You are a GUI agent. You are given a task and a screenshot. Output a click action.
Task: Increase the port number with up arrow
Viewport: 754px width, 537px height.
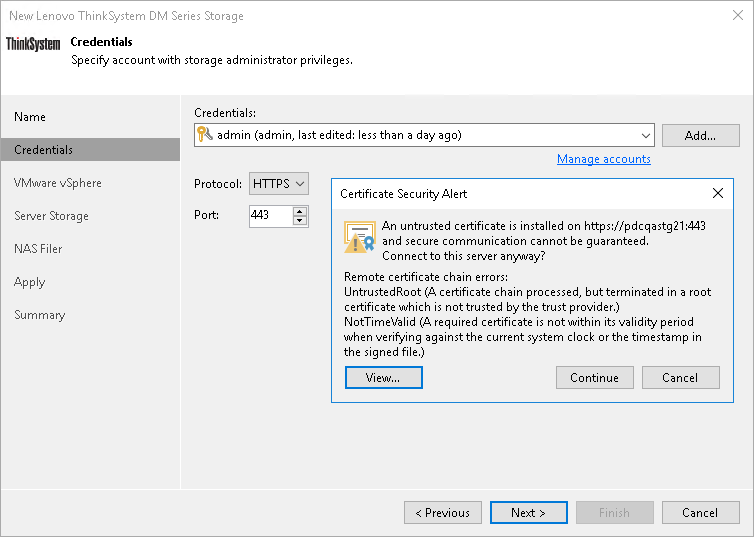click(x=300, y=211)
